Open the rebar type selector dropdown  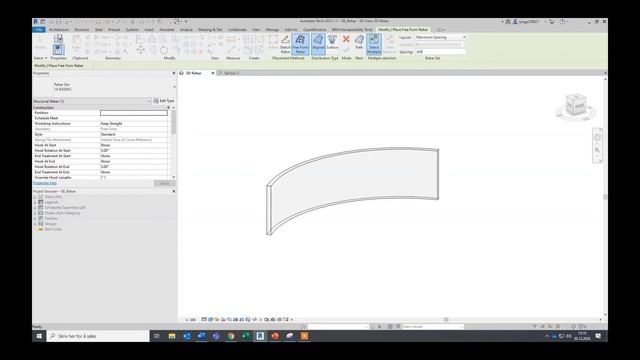point(174,87)
